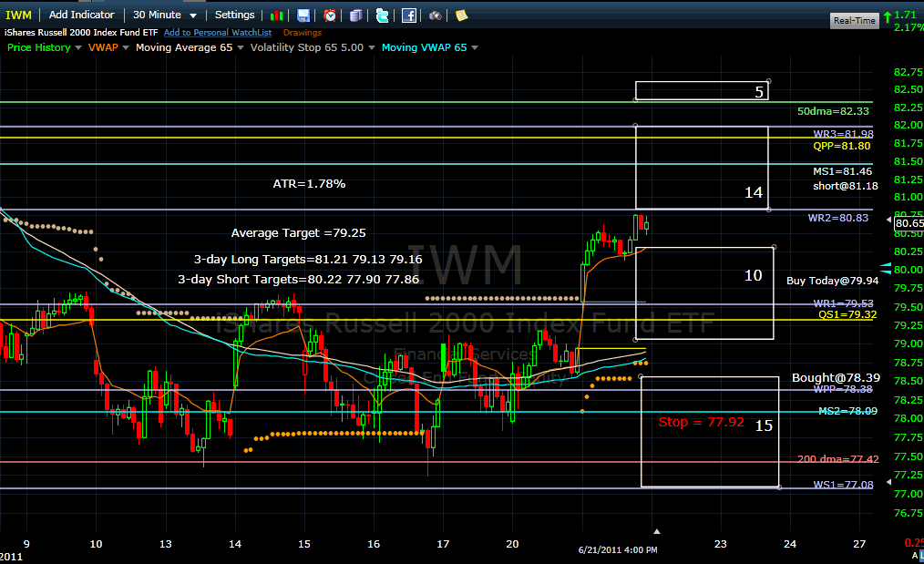
Task: Add IWM to Personal WatchList
Action: tap(218, 33)
